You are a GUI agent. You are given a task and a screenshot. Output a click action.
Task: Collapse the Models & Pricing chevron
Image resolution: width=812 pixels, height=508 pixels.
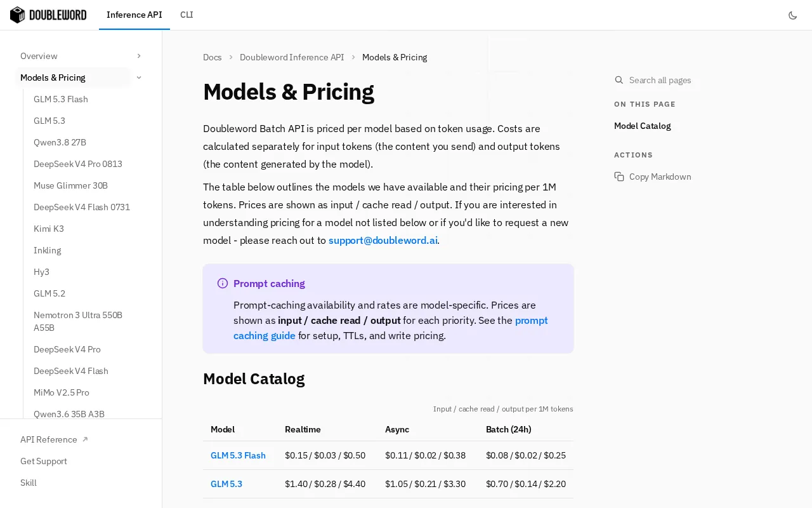tap(139, 77)
